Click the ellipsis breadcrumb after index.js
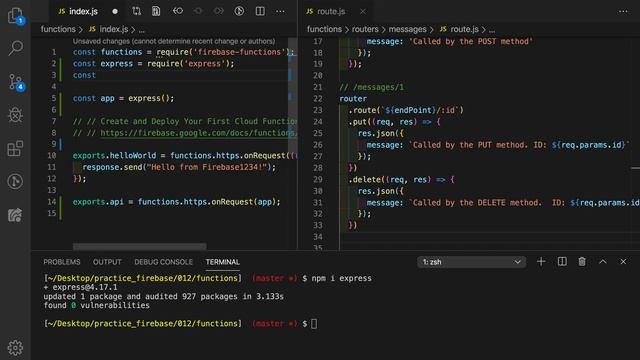This screenshot has height=360, width=640. click(141, 30)
